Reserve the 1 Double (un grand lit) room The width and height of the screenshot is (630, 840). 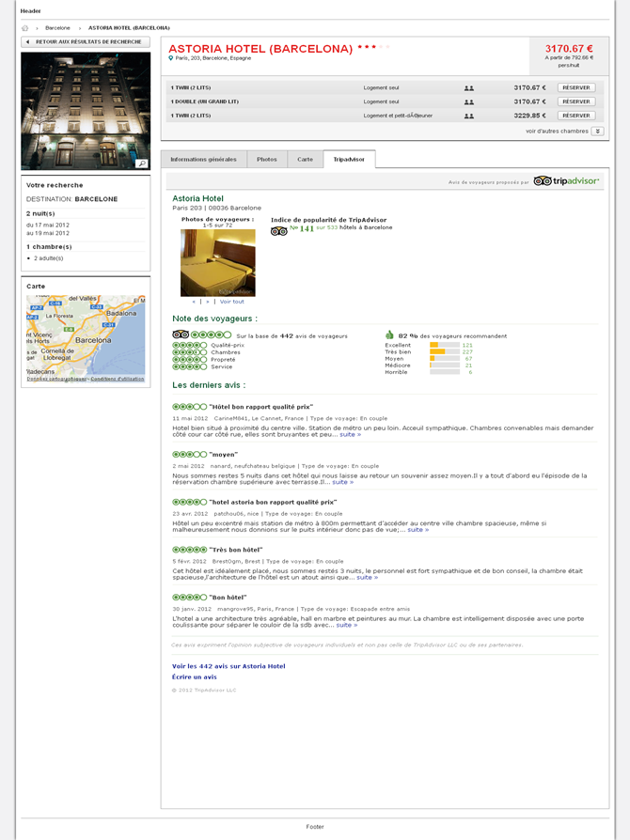point(575,101)
